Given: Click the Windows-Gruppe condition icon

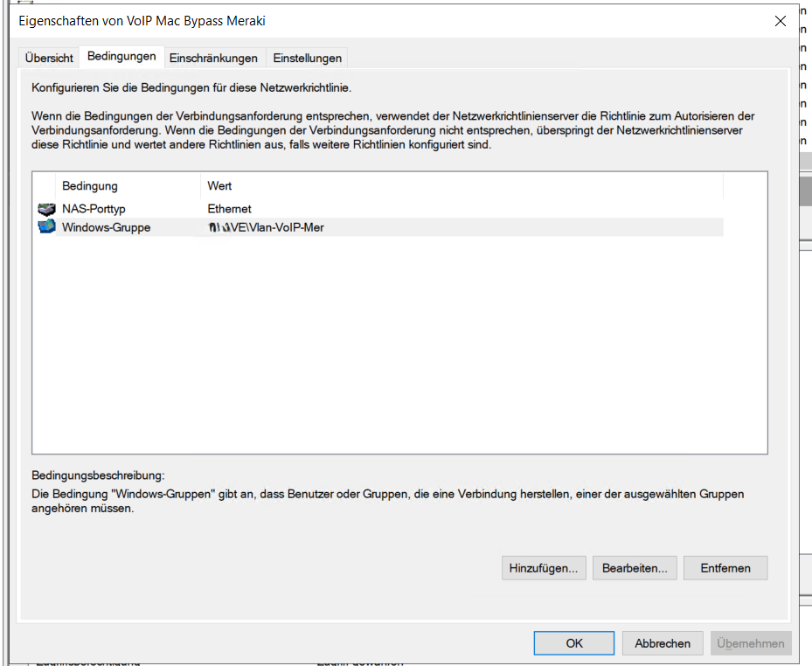Looking at the screenshot, I should (x=46, y=227).
